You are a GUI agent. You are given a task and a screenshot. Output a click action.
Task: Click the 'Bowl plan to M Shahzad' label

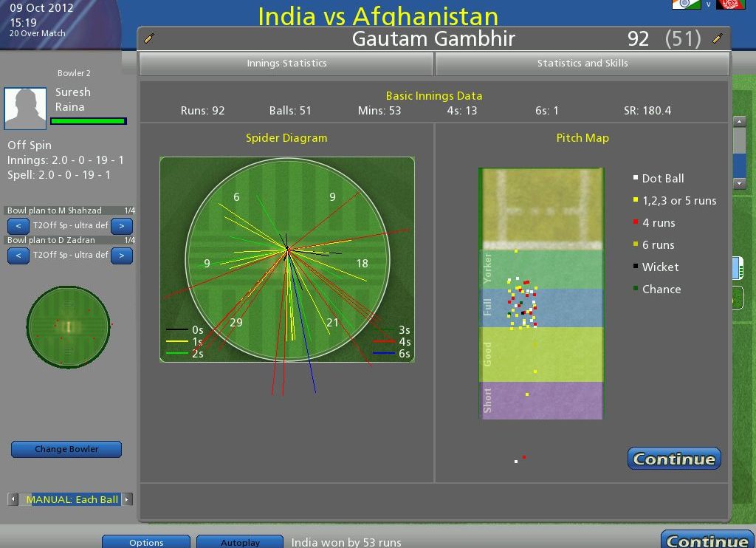[x=55, y=210]
